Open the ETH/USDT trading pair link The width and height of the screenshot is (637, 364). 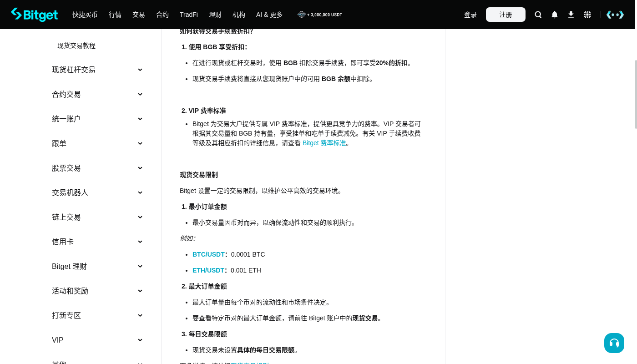click(208, 270)
